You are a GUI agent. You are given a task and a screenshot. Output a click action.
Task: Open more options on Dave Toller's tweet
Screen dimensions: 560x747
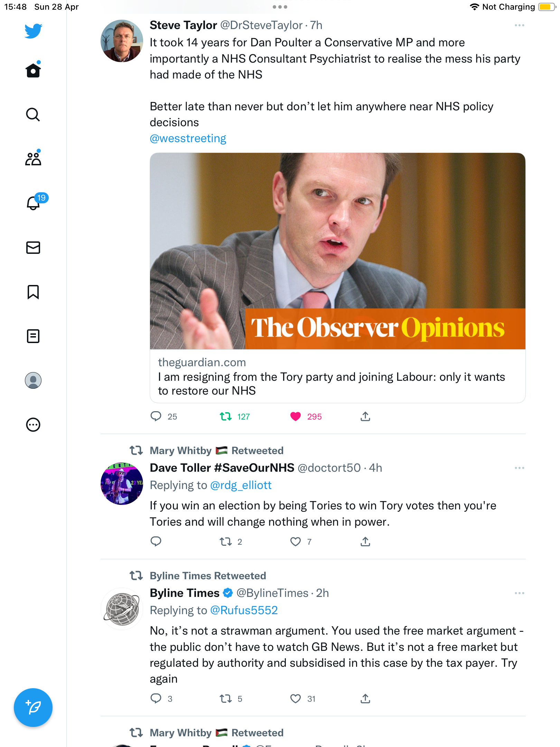click(519, 468)
